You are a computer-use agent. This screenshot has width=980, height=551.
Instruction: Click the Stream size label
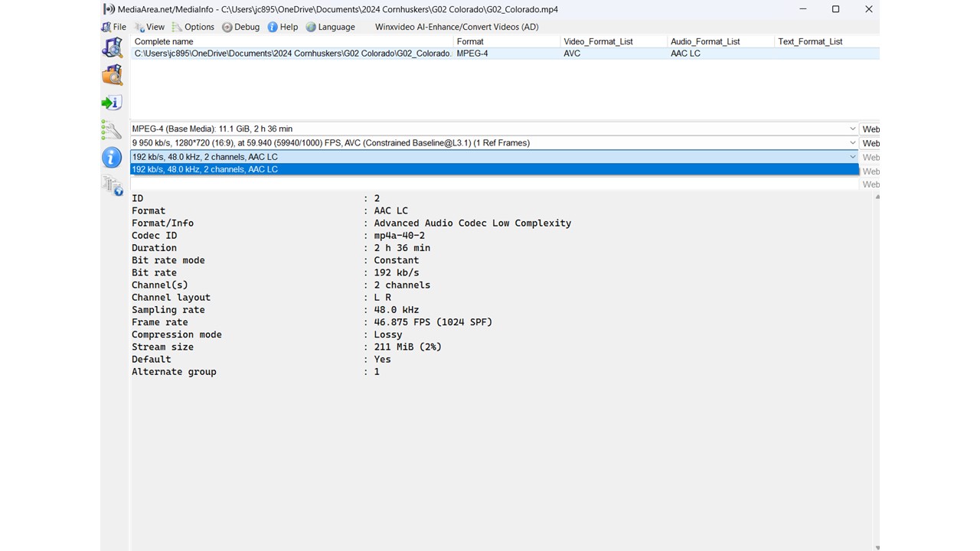162,347
